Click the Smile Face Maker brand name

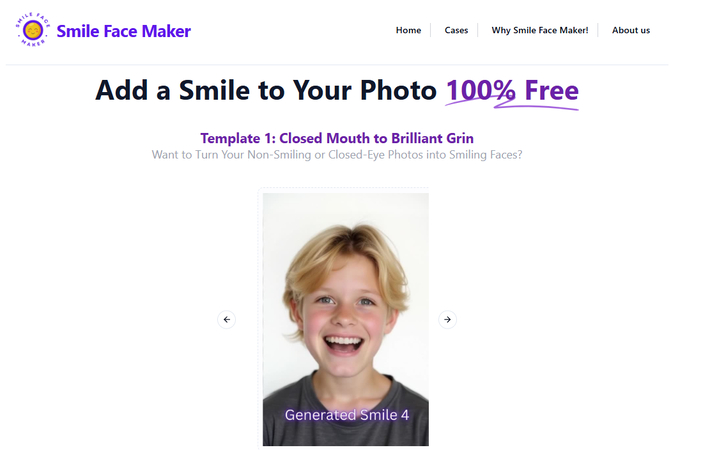click(x=124, y=31)
